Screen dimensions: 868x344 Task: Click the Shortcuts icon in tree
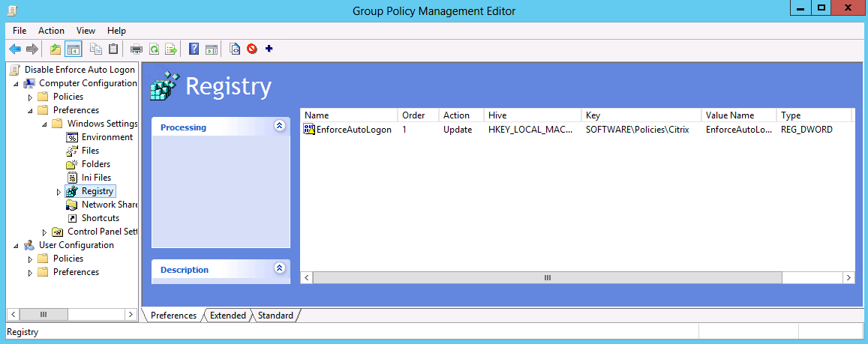pyautogui.click(x=72, y=218)
